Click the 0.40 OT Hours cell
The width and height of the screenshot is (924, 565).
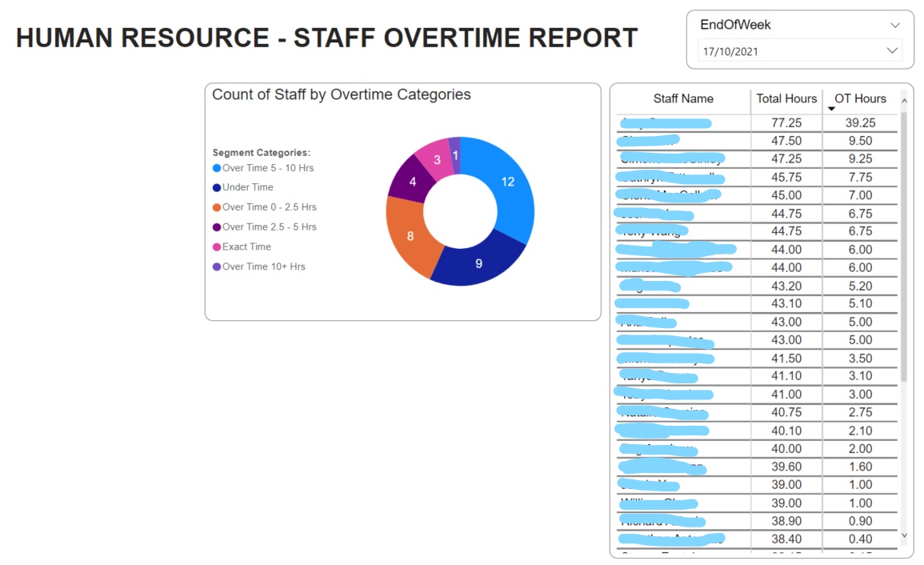(x=860, y=539)
